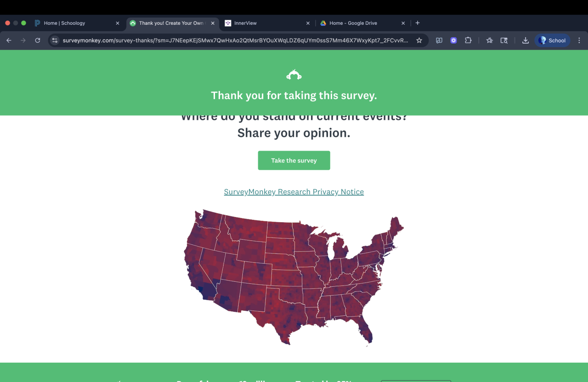Open the Extensions puzzle icon

pos(468,40)
